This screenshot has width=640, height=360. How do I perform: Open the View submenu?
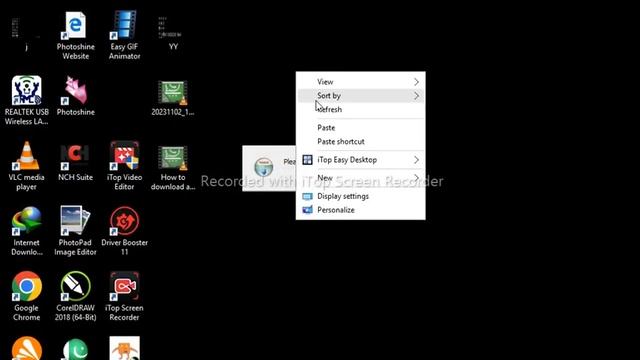coord(361,82)
